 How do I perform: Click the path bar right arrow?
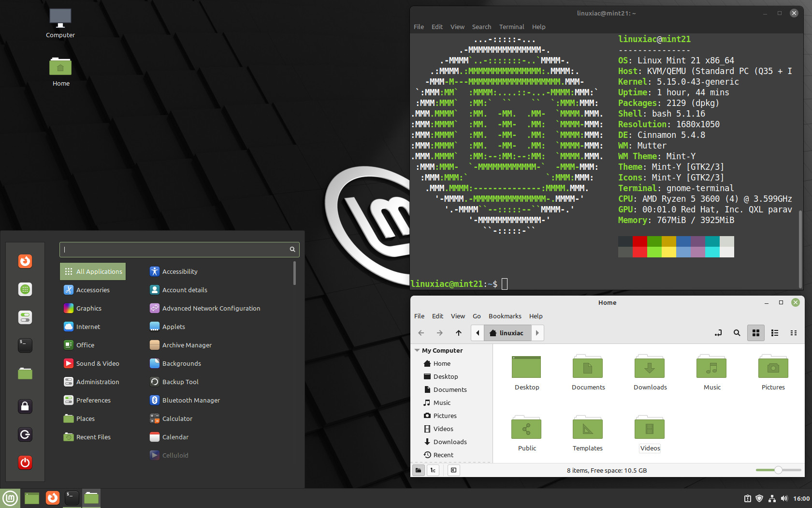pyautogui.click(x=537, y=333)
